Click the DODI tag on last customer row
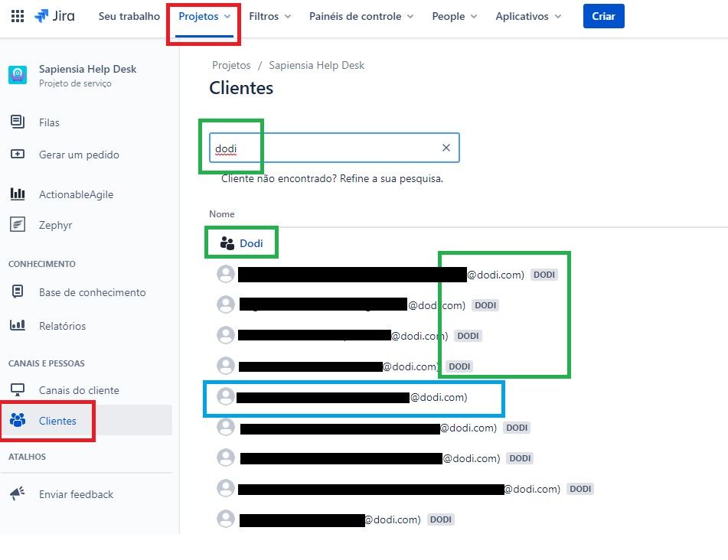 coord(441,519)
